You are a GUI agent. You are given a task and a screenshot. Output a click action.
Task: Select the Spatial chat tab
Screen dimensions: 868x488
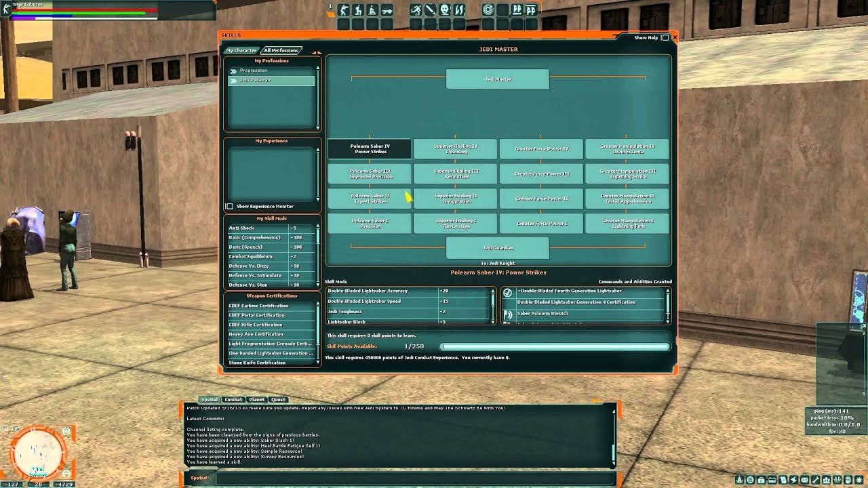point(209,400)
